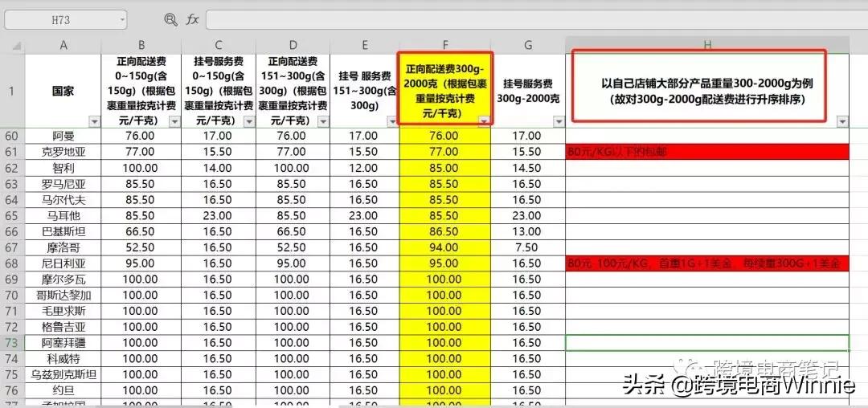The height and width of the screenshot is (408, 868).
Task: Click cell containing 约旦
Action: (63, 390)
